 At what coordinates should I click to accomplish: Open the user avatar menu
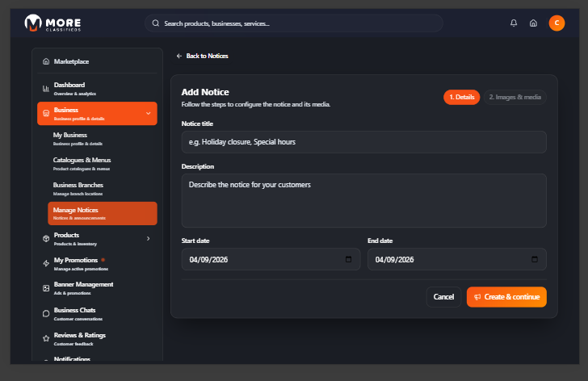556,23
